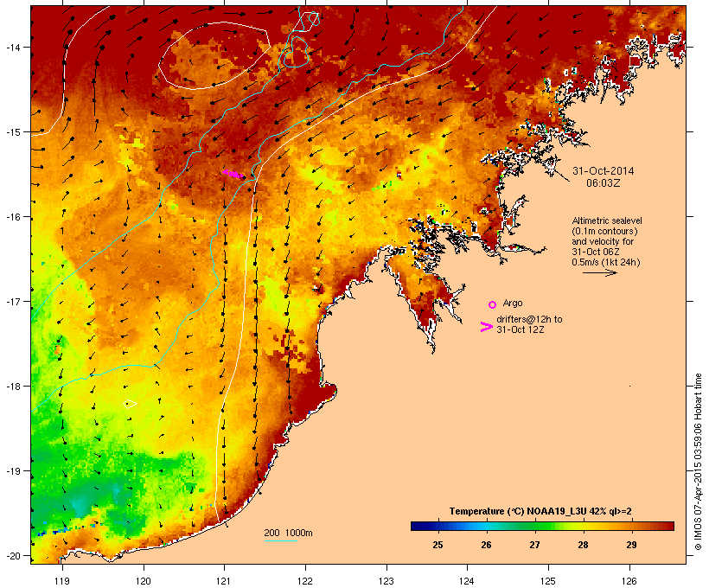Screen dimensions: 709x588
Task: Click the '0.5m/s (1kt 24h)' scale text
Action: [606, 262]
